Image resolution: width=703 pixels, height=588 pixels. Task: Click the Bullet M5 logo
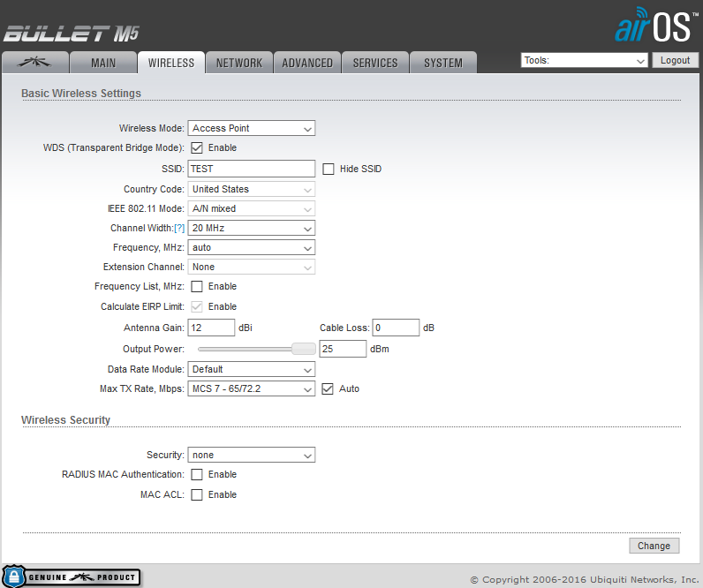coord(72,34)
